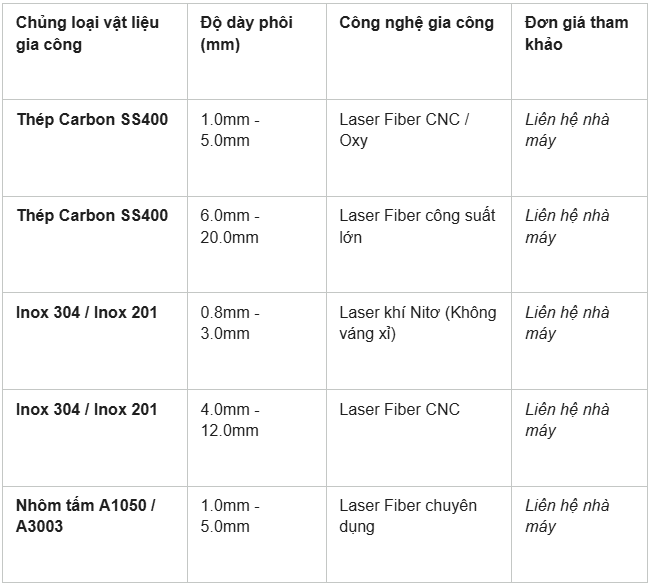The height and width of the screenshot is (586, 651).
Task: Click the 'Laser Fiber CNC / Oxy' cell
Action: (419, 148)
